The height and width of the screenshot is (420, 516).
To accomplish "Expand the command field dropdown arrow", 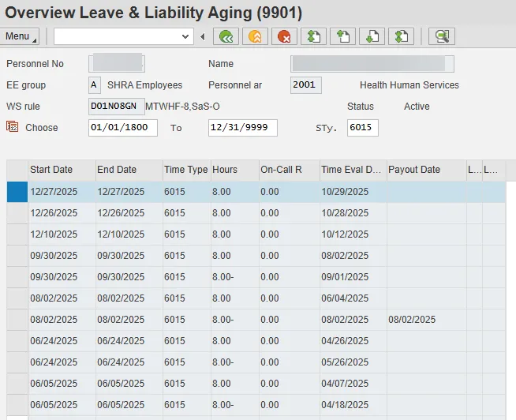I will [186, 36].
